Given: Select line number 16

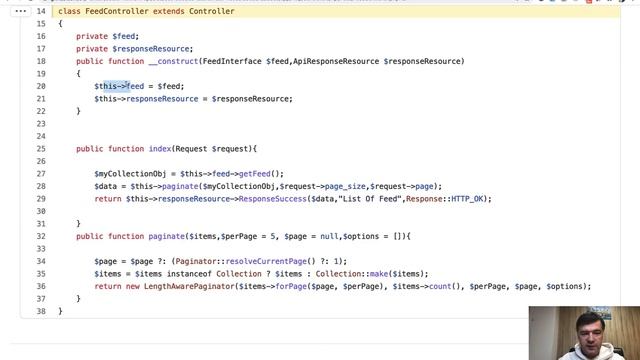Looking at the screenshot, I should pyautogui.click(x=41, y=36).
